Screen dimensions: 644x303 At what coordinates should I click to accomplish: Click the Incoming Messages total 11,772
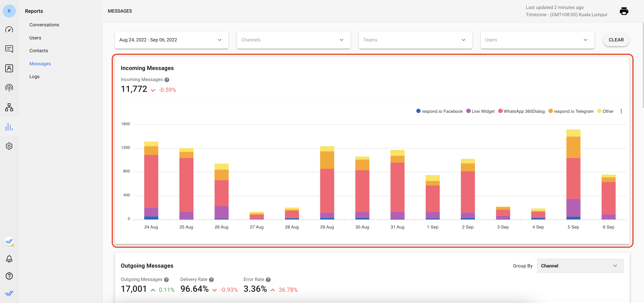pos(134,89)
